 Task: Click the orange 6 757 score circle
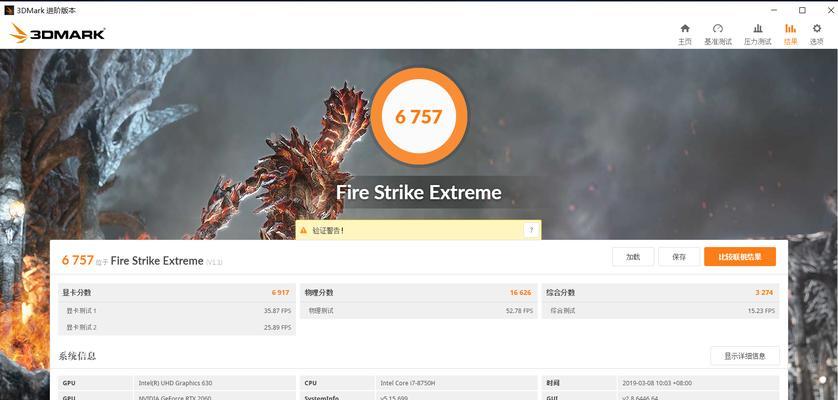pos(419,116)
